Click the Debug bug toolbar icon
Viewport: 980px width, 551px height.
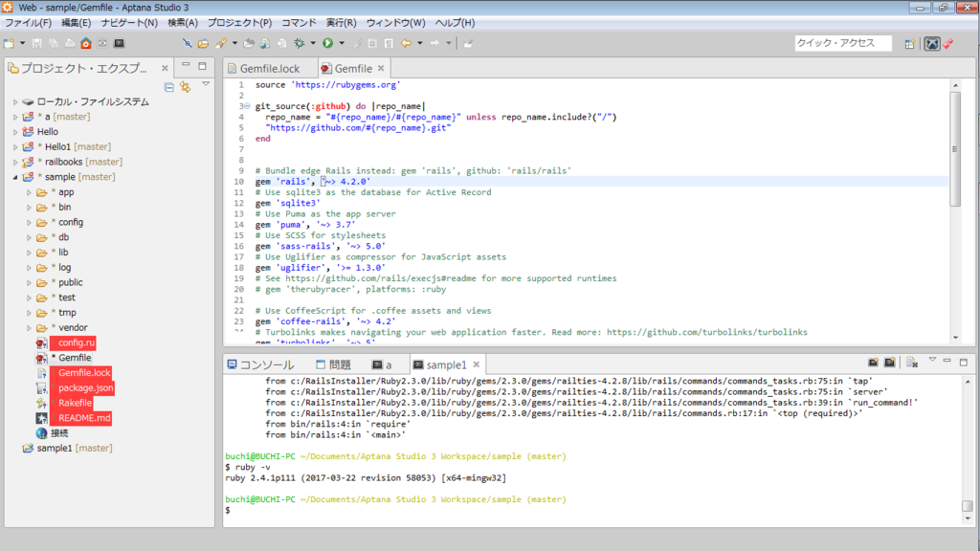[x=300, y=43]
